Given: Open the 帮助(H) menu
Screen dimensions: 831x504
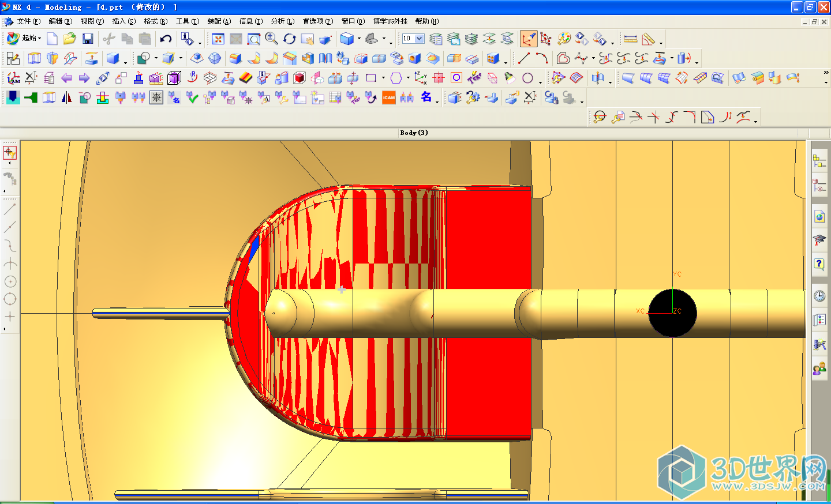Looking at the screenshot, I should coord(427,21).
